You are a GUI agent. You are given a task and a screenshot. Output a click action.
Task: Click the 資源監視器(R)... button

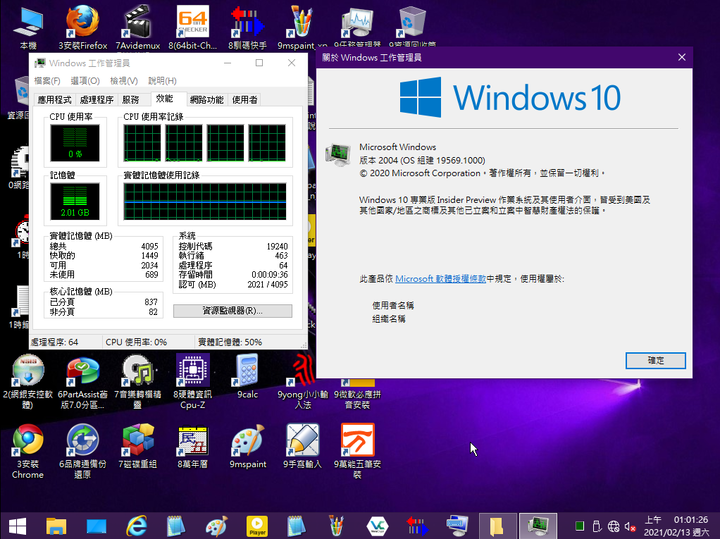[x=232, y=311]
